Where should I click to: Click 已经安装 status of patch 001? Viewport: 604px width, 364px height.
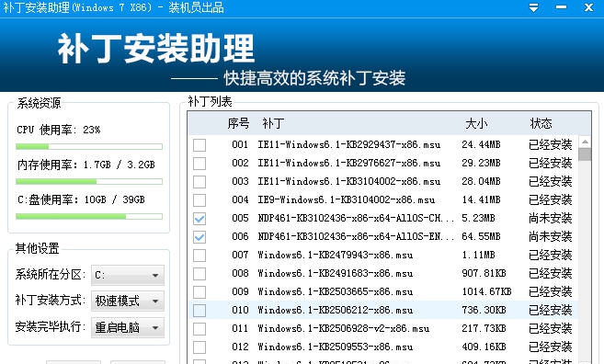click(550, 145)
